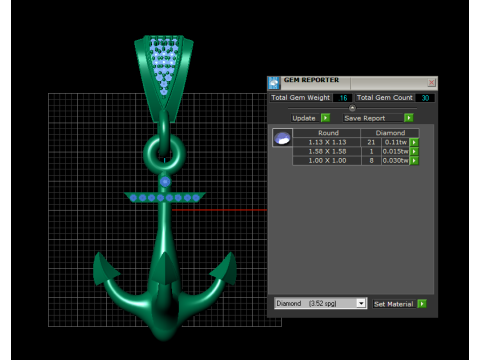
Task: Click the Total Gem Count value 30
Action: 425,98
